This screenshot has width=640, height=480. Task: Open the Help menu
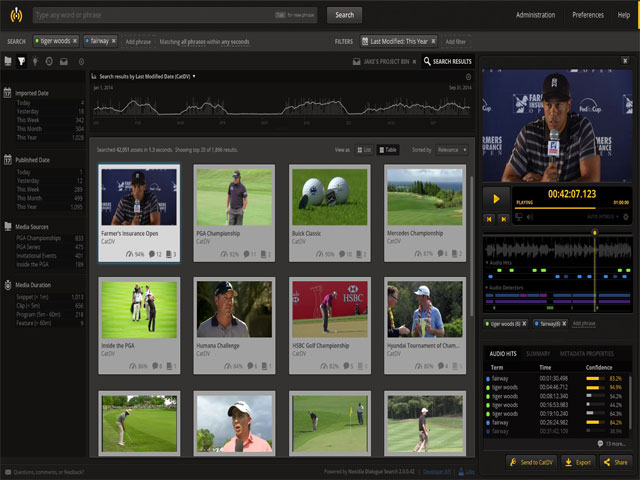tap(623, 15)
